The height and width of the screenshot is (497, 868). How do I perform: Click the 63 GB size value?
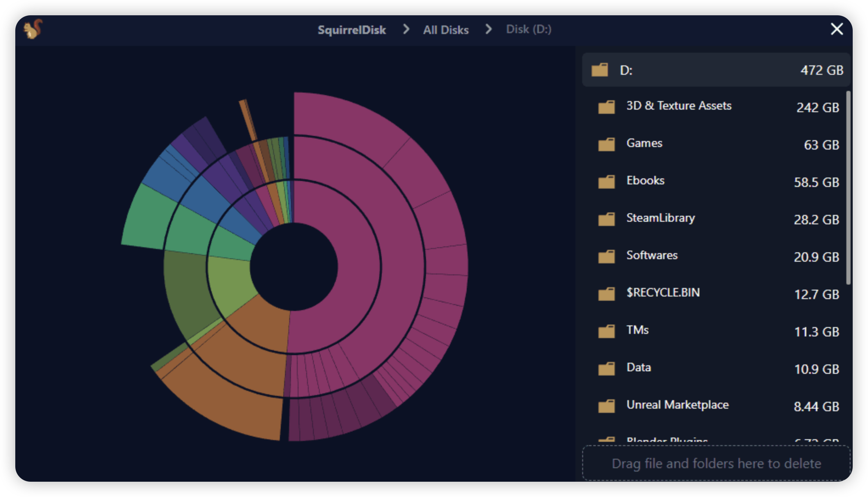(821, 145)
